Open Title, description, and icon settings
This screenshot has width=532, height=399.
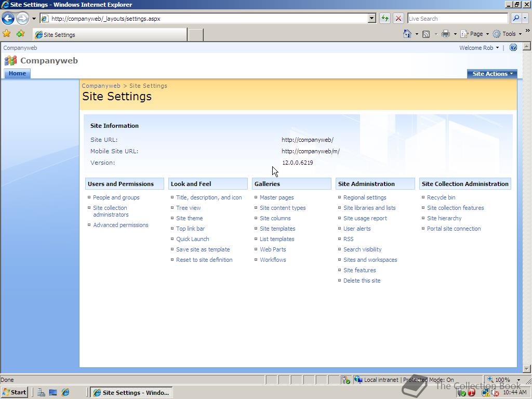click(209, 197)
